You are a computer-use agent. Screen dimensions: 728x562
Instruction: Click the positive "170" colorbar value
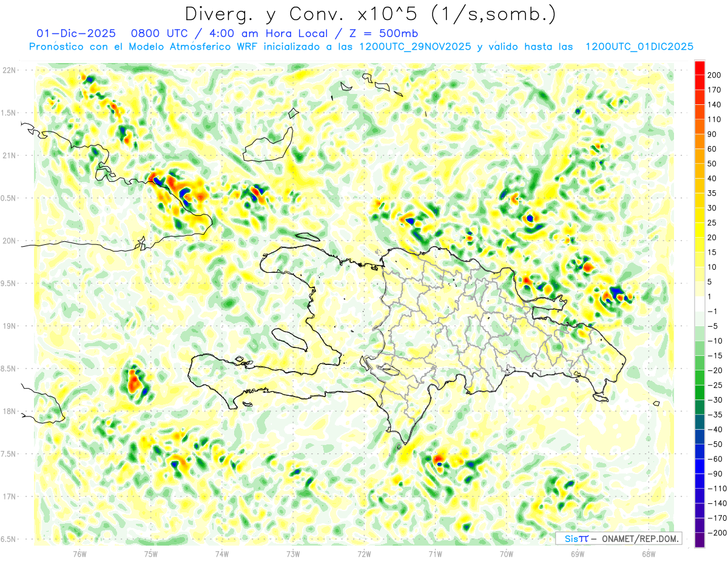point(715,90)
